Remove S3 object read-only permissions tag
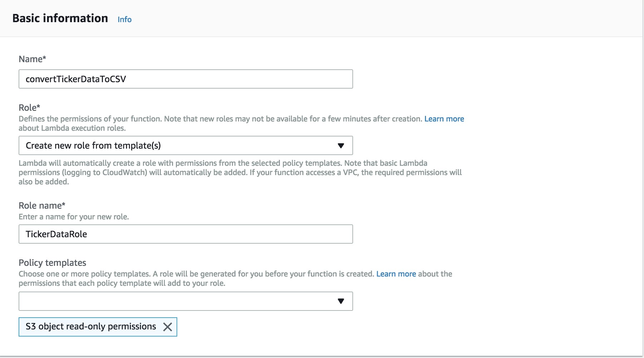The image size is (644, 358). click(167, 327)
